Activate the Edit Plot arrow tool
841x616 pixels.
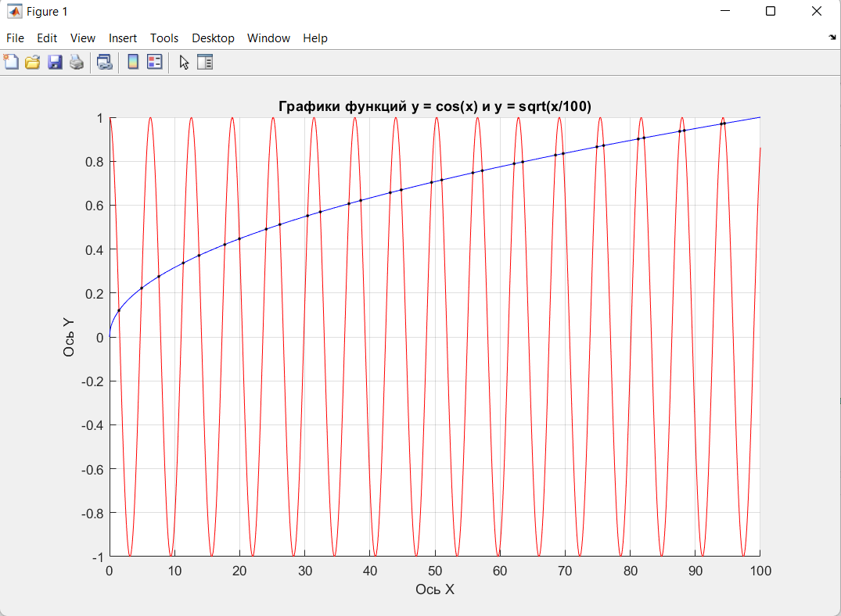(184, 63)
